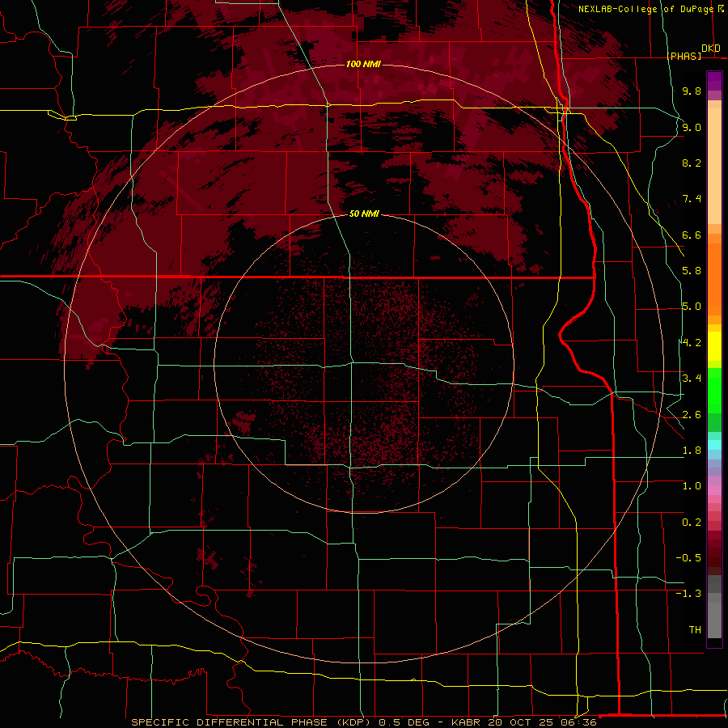
Task: Click the 5.0 legend value
Action: [692, 307]
